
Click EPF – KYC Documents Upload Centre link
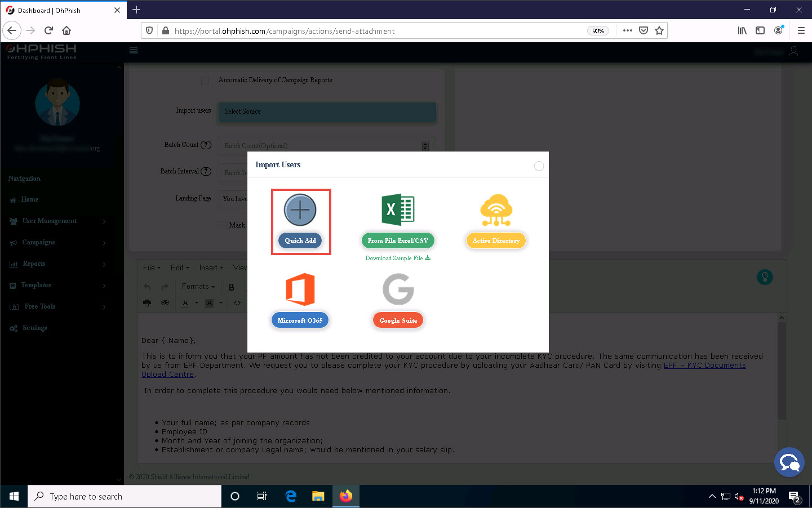pos(704,366)
